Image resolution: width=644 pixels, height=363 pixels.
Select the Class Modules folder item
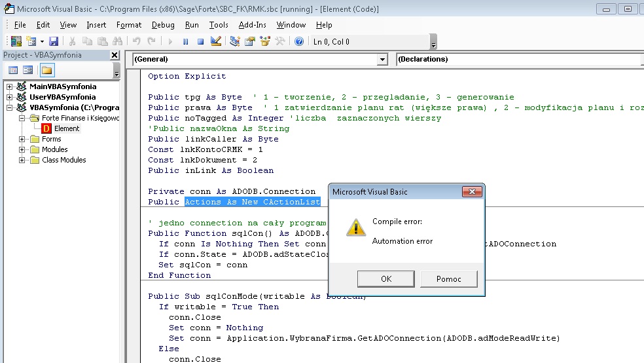coord(64,160)
